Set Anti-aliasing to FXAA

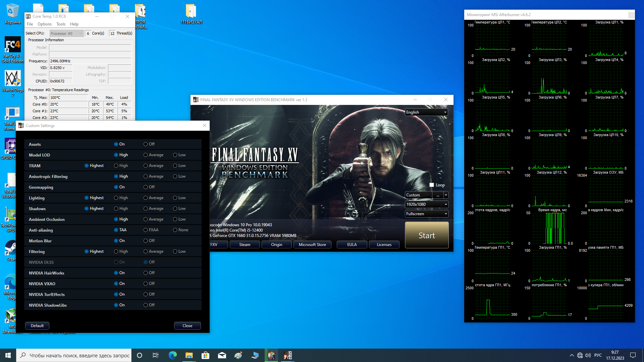point(146,230)
